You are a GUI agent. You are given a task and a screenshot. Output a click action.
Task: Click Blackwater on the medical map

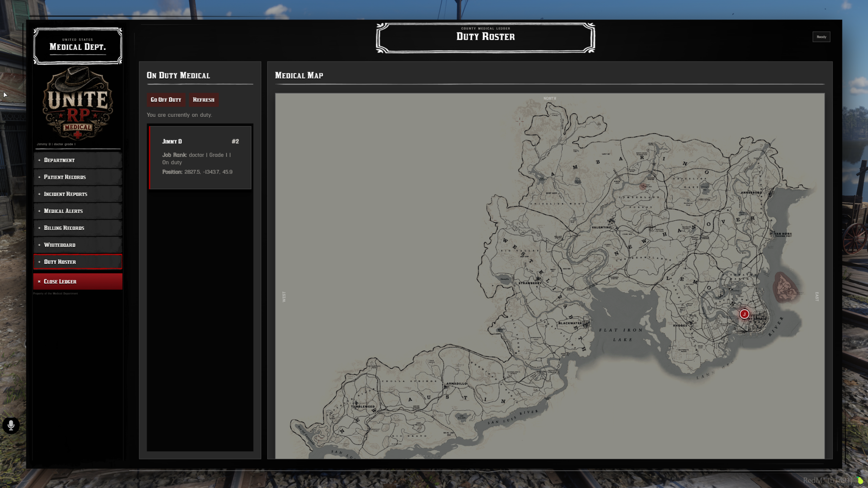pyautogui.click(x=570, y=323)
